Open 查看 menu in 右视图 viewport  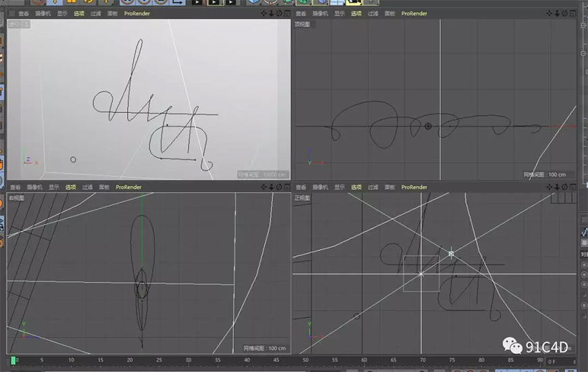click(x=16, y=187)
